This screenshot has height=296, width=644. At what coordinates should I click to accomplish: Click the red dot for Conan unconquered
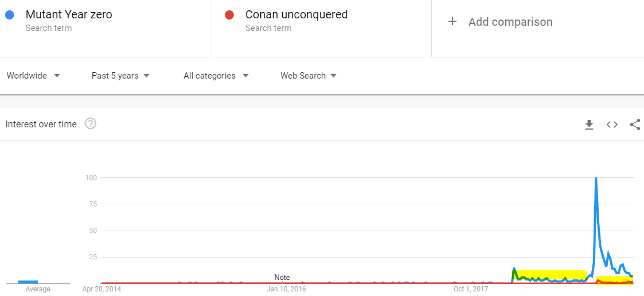pos(229,15)
